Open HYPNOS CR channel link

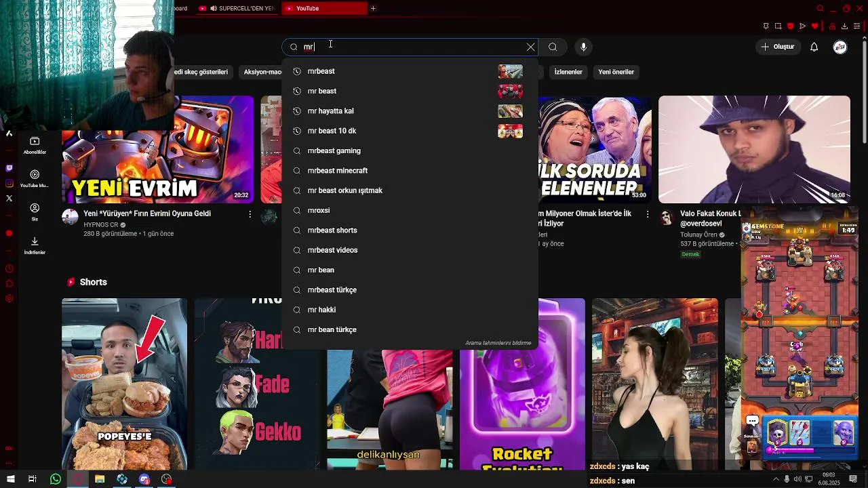[x=101, y=224]
